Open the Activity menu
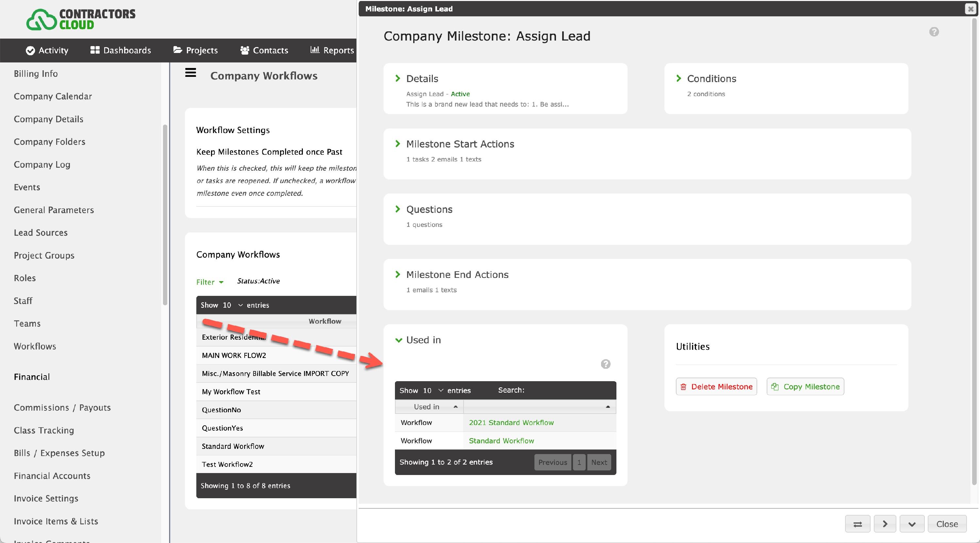Screen dimensions: 980x543 tap(47, 50)
